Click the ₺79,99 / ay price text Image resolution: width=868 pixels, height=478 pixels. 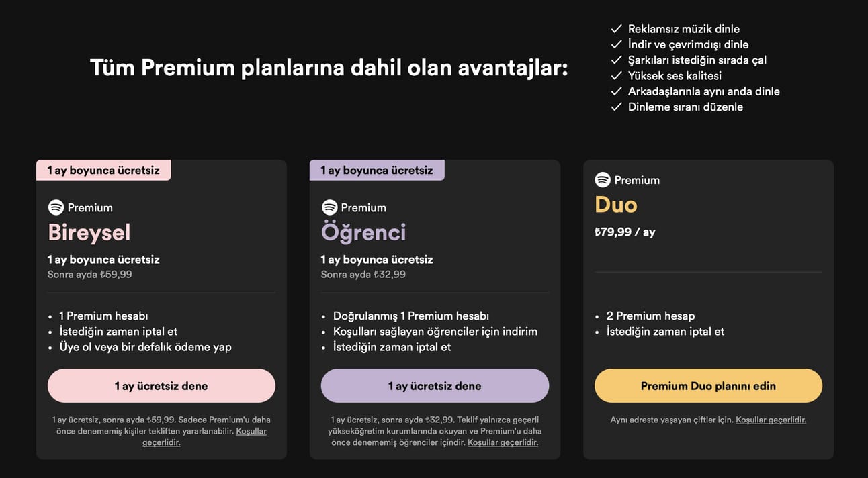point(625,232)
